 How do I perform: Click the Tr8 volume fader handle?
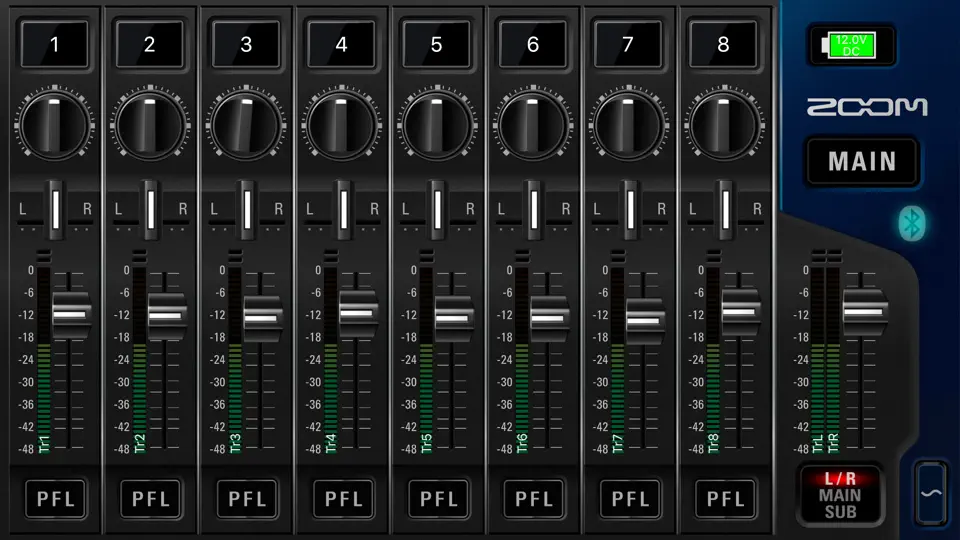(741, 312)
